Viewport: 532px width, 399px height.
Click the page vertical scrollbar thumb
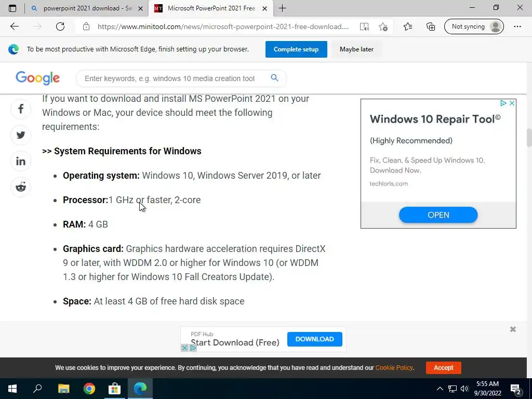click(529, 138)
